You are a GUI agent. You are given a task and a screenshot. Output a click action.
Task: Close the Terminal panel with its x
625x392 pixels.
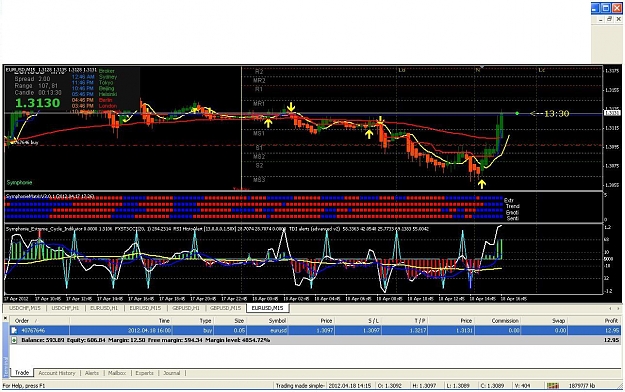(x=6, y=318)
